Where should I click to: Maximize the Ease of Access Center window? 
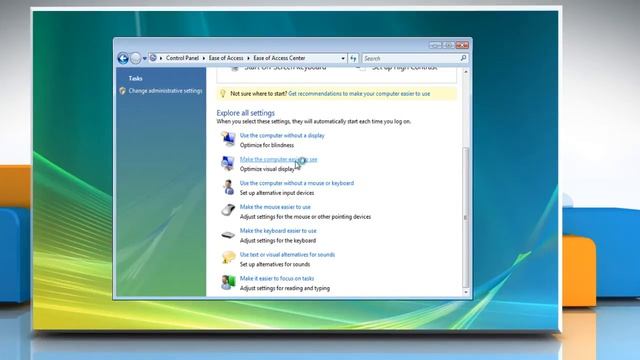click(449, 45)
